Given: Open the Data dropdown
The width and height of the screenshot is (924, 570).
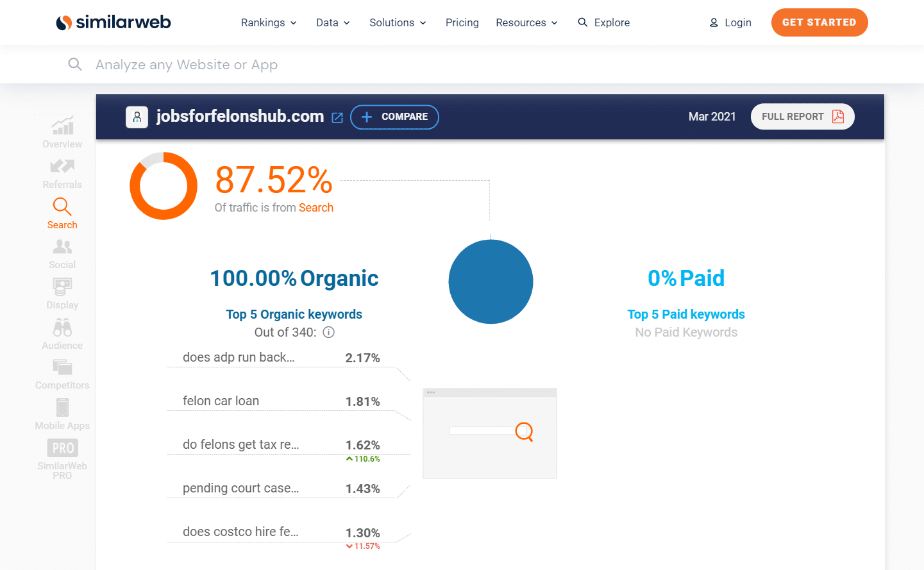Looking at the screenshot, I should tap(332, 22).
